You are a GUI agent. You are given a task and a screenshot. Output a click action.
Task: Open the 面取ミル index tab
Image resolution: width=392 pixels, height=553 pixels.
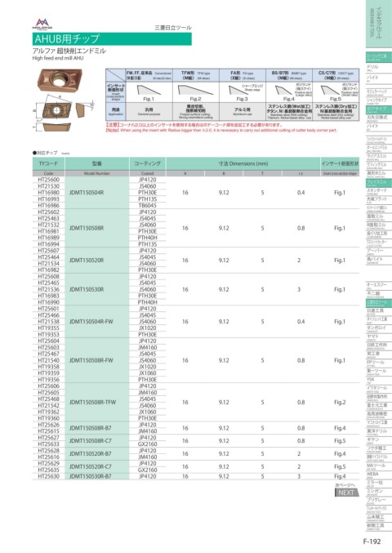pos(378,216)
